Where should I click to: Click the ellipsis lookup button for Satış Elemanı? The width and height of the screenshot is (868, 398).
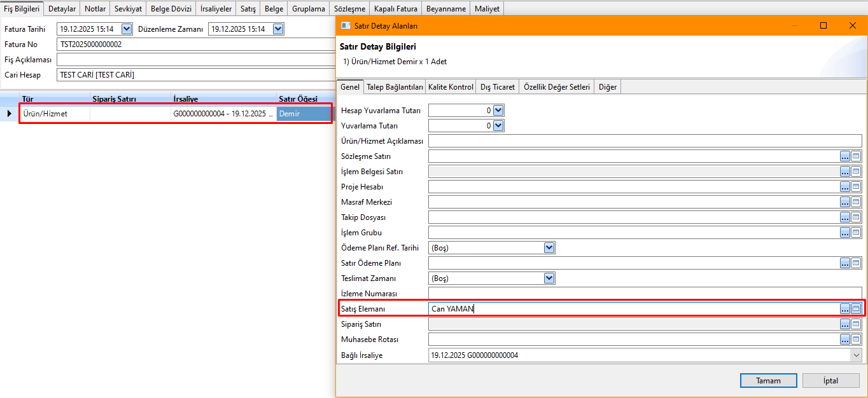(845, 309)
